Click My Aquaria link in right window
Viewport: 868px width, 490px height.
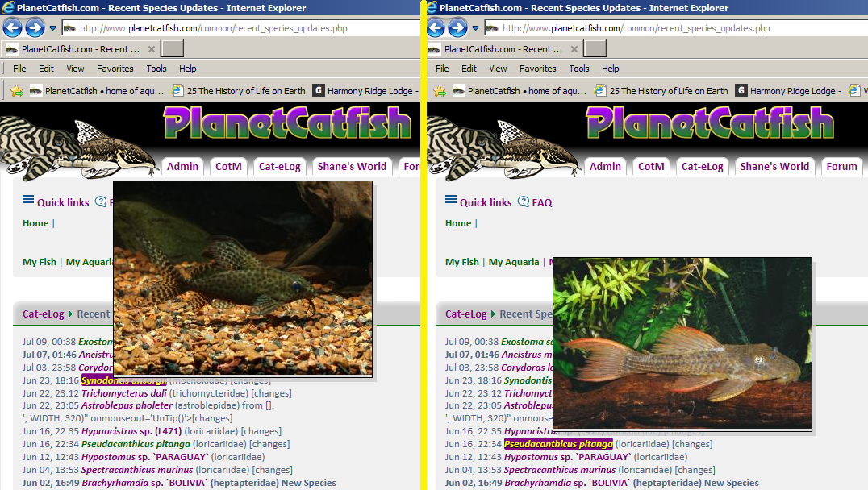click(514, 262)
